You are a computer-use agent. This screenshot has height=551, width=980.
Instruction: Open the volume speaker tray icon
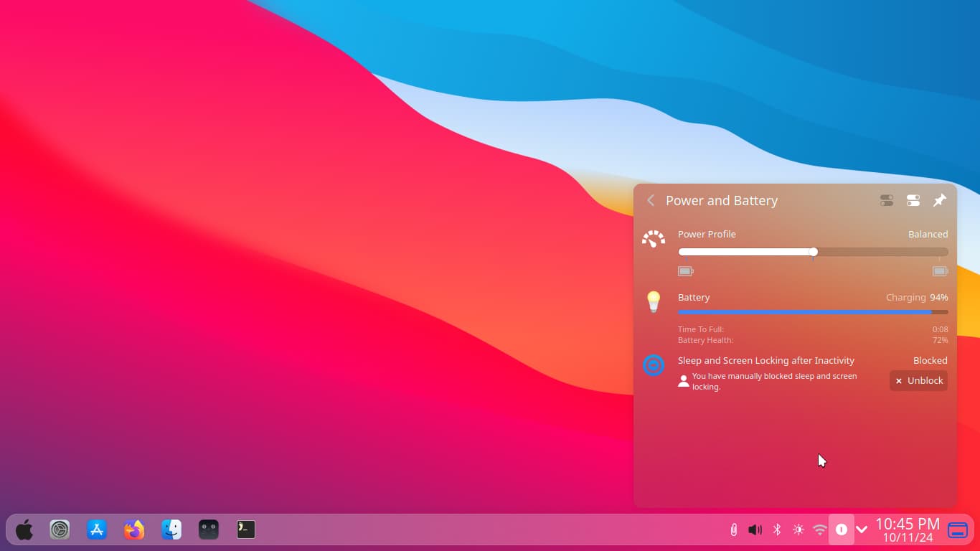tap(755, 529)
